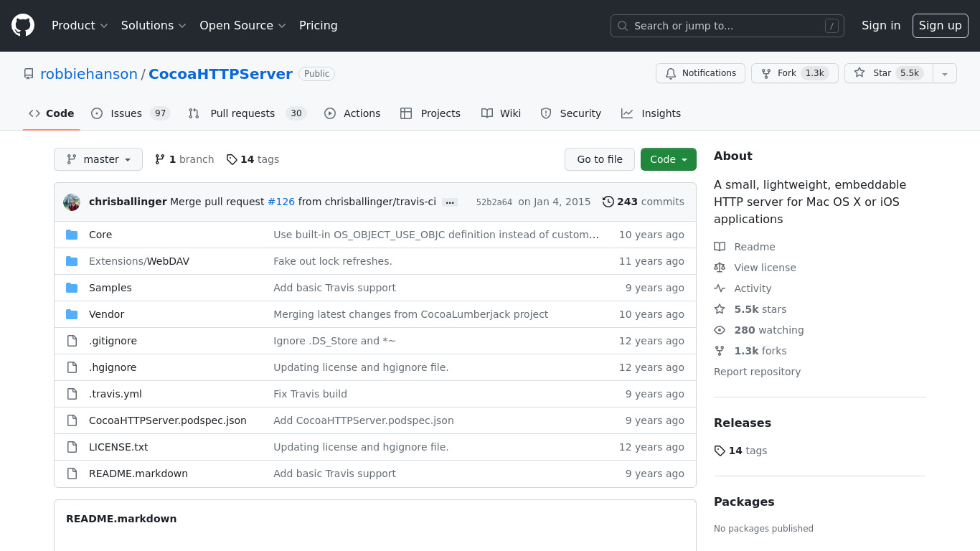Click the folder icon for Samples
The width and height of the screenshot is (980, 551).
click(72, 288)
